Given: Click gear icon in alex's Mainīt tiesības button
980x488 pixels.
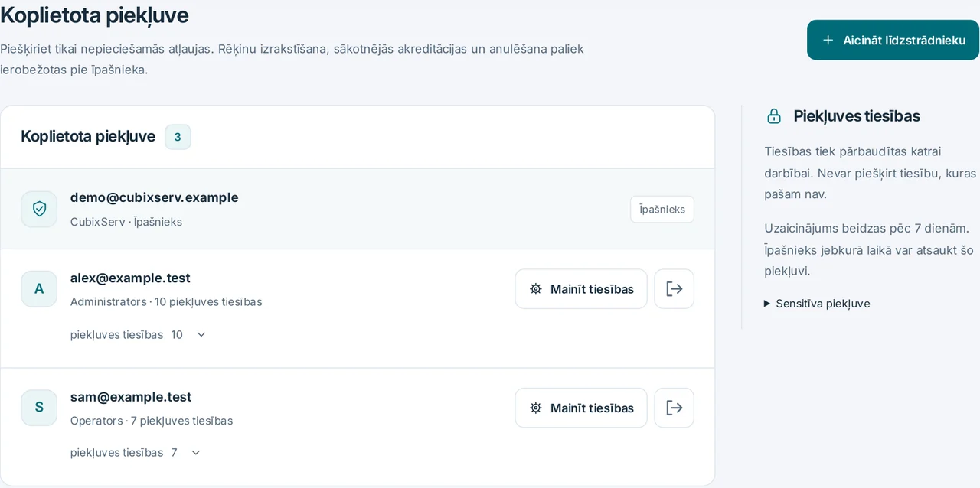Looking at the screenshot, I should [x=536, y=289].
